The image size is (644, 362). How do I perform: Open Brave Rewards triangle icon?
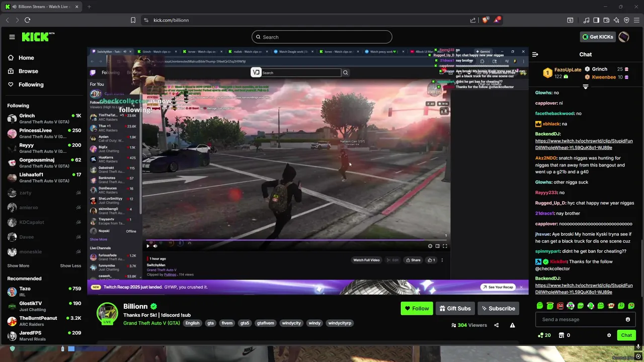coord(497,20)
